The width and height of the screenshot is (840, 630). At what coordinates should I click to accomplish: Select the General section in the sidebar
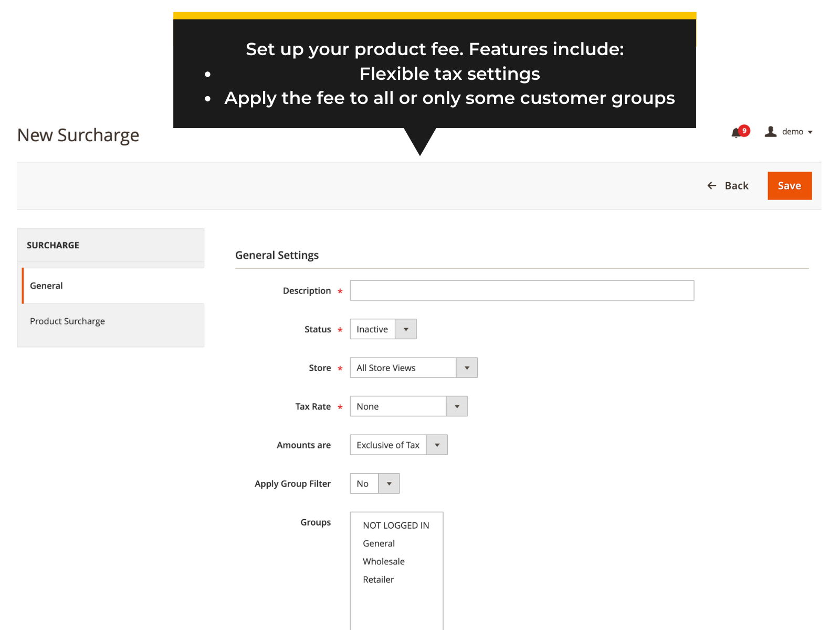tap(46, 286)
